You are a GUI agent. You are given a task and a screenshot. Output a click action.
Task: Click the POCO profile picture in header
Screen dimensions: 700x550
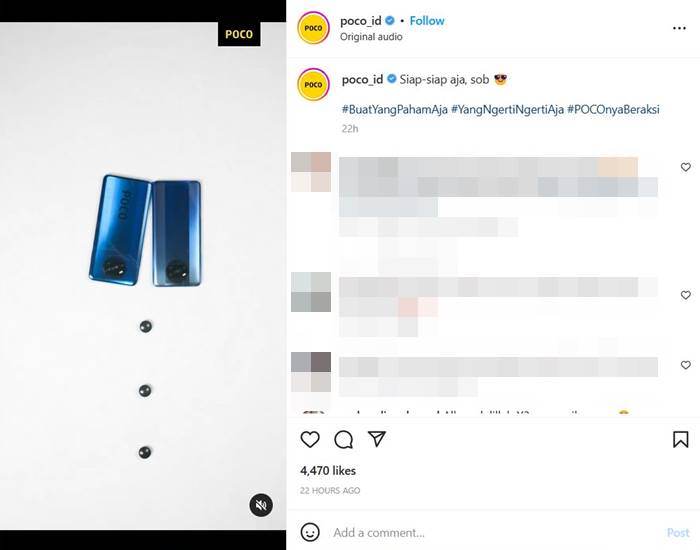313,28
